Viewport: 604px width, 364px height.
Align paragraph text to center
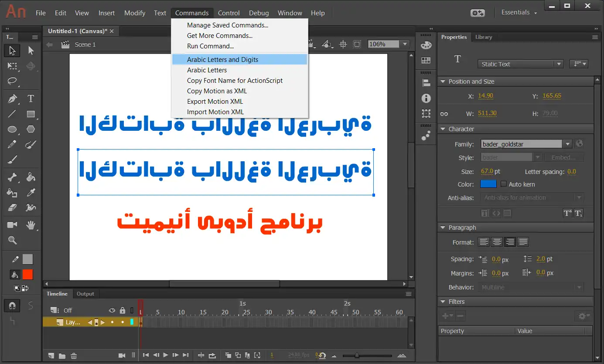click(497, 242)
